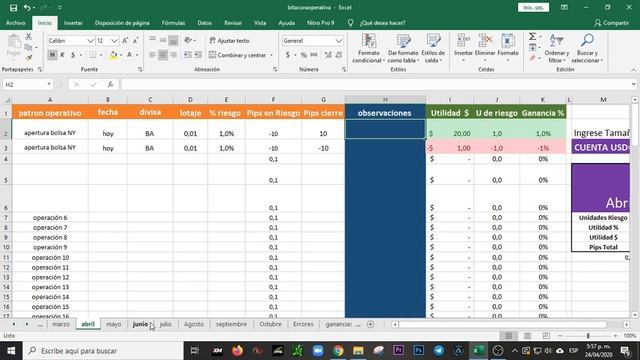Click the increase decimals icon
Screen dimensions: 640x360
pyautogui.click(x=328, y=55)
